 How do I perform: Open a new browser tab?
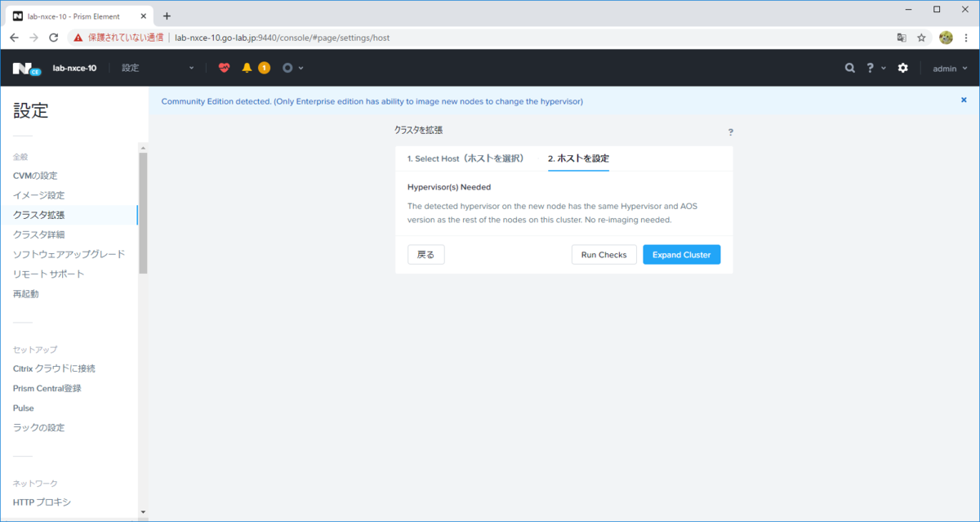pos(167,16)
